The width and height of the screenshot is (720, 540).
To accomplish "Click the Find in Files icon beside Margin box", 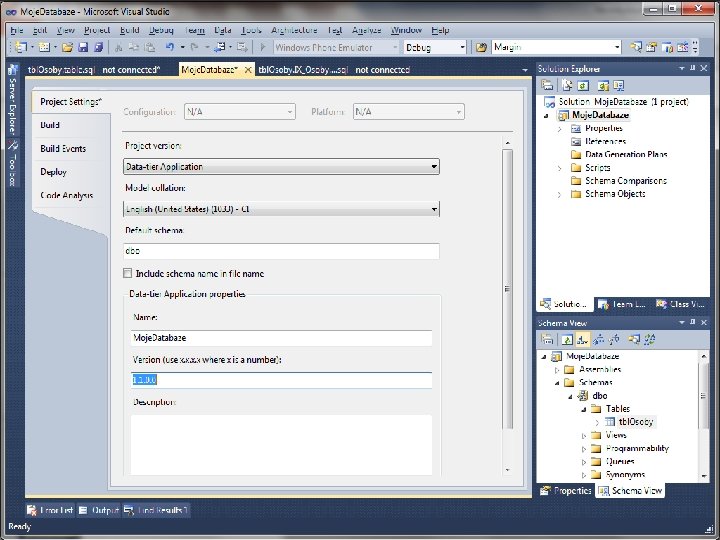I will coord(481,47).
